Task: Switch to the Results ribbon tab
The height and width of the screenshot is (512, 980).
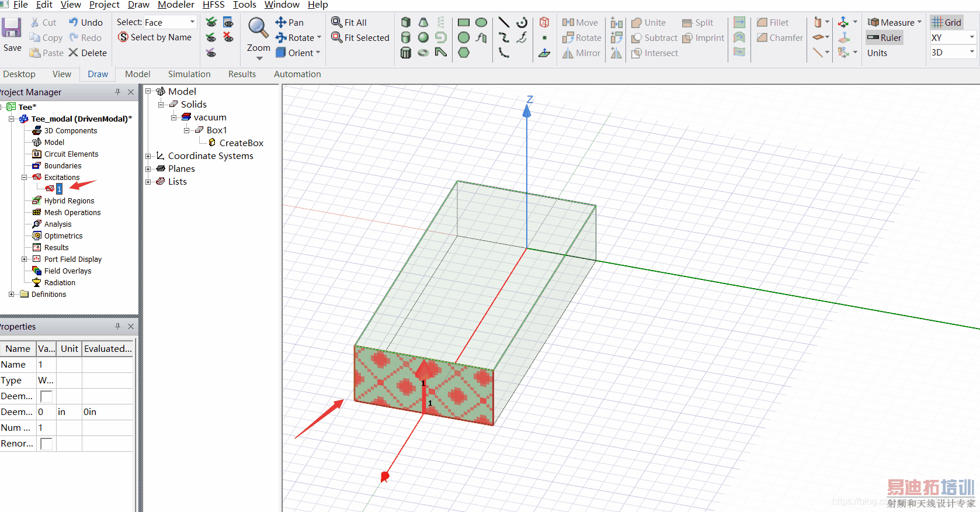Action: (x=242, y=74)
